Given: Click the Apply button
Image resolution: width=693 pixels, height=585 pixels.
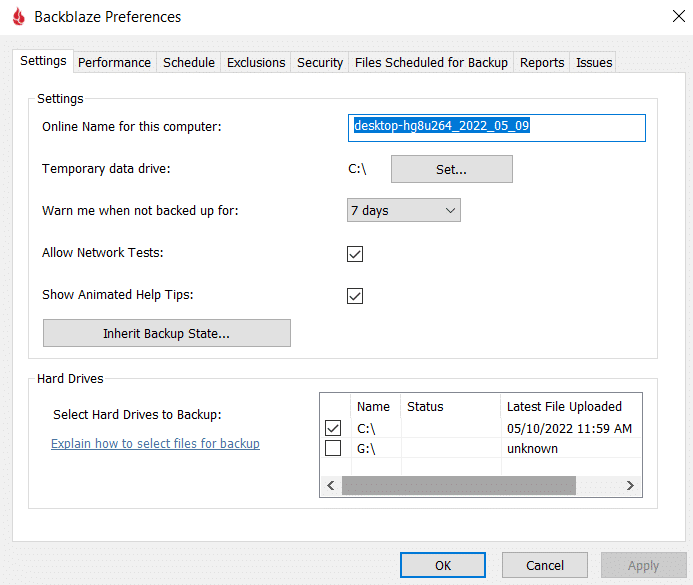Looking at the screenshot, I should pos(644,565).
